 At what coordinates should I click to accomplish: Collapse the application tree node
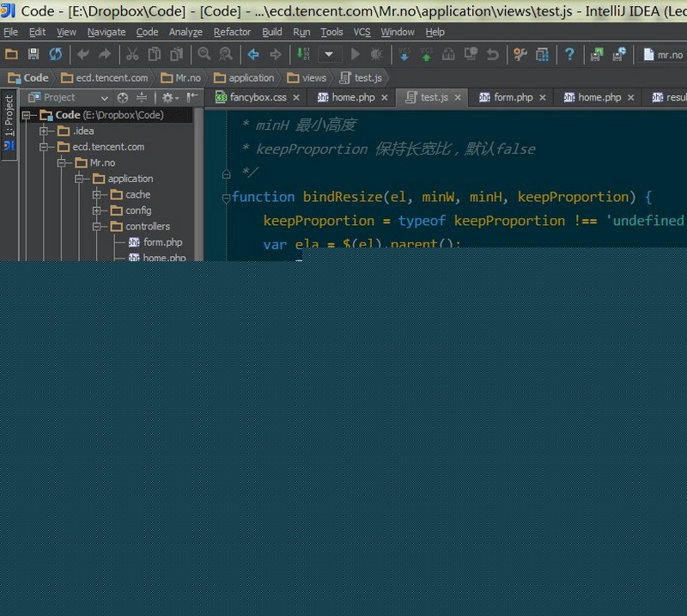point(79,179)
